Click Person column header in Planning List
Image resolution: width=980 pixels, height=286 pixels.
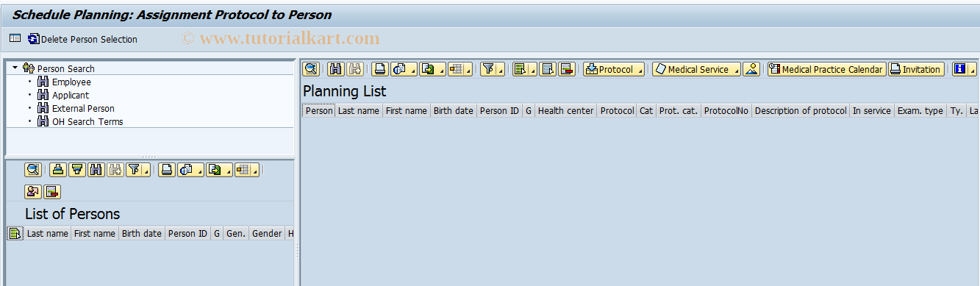pyautogui.click(x=319, y=111)
